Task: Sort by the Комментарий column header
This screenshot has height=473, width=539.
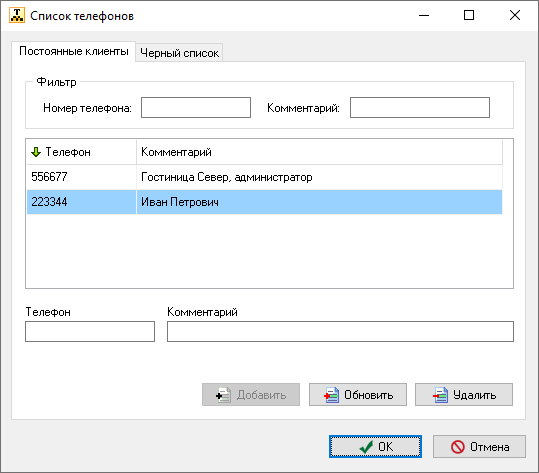Action: pos(319,152)
